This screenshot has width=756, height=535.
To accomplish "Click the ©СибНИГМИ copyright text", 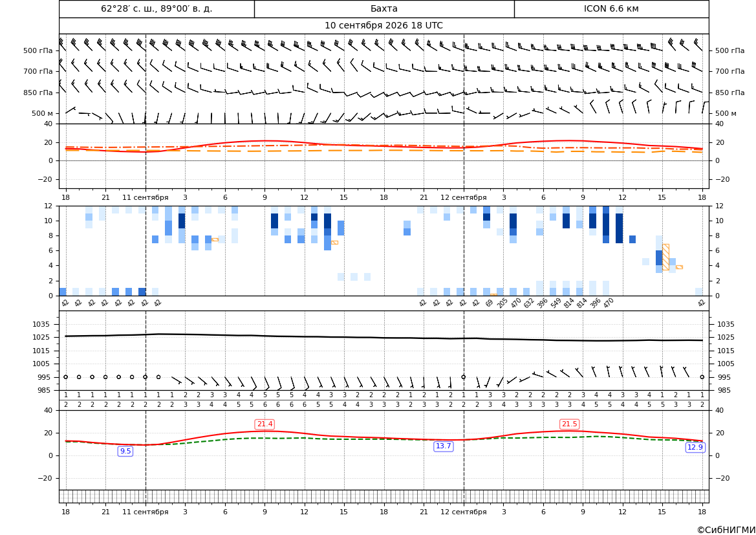I will [726, 530].
